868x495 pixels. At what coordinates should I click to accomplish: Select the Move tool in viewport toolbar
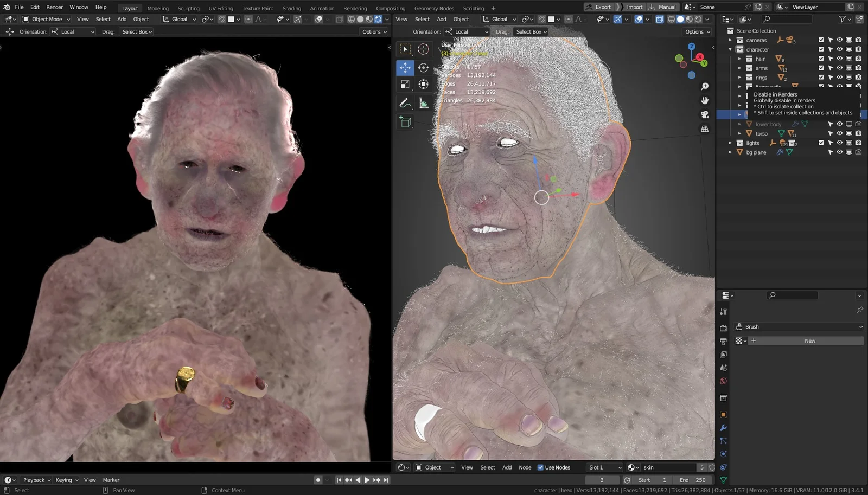pyautogui.click(x=405, y=67)
